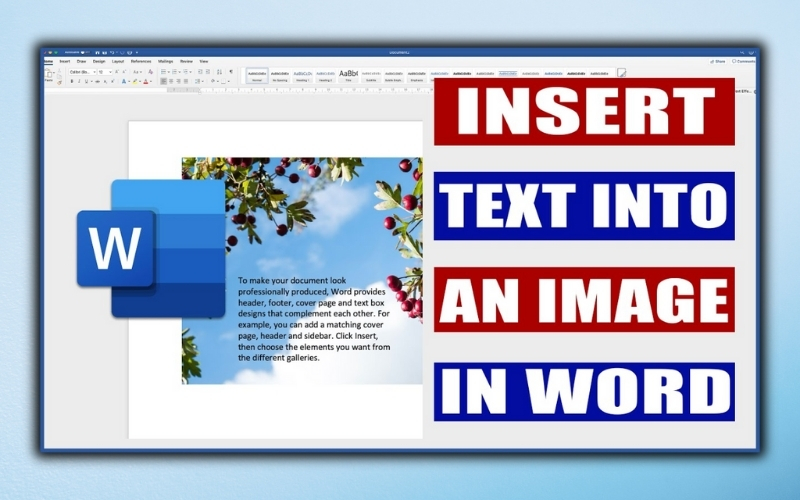800x500 pixels.
Task: Justify text with ribbon icon
Action: tap(186, 81)
